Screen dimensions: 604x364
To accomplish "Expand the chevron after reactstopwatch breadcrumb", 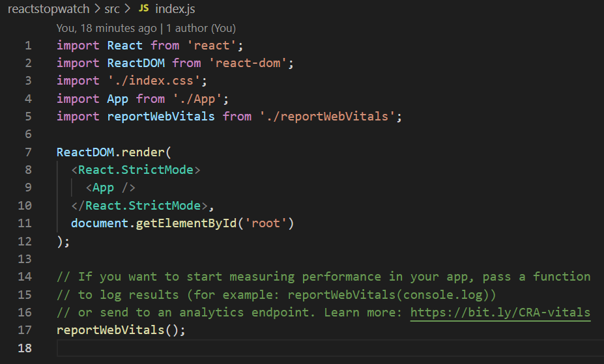I will pos(97,9).
